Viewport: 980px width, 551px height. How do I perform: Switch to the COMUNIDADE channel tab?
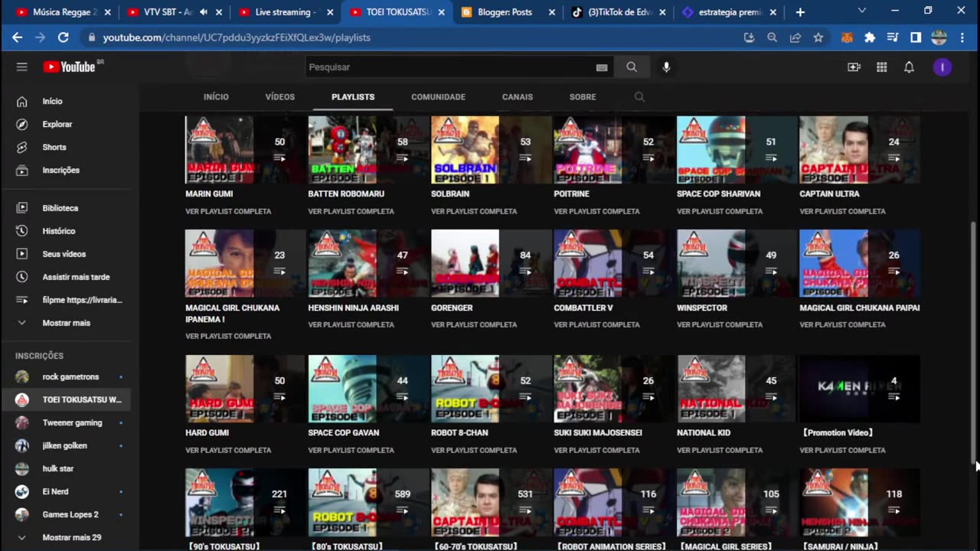(x=438, y=97)
